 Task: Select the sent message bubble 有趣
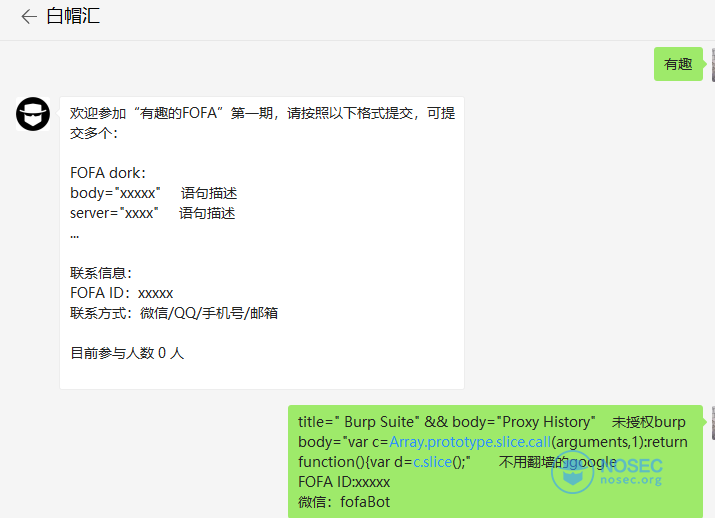click(x=678, y=64)
